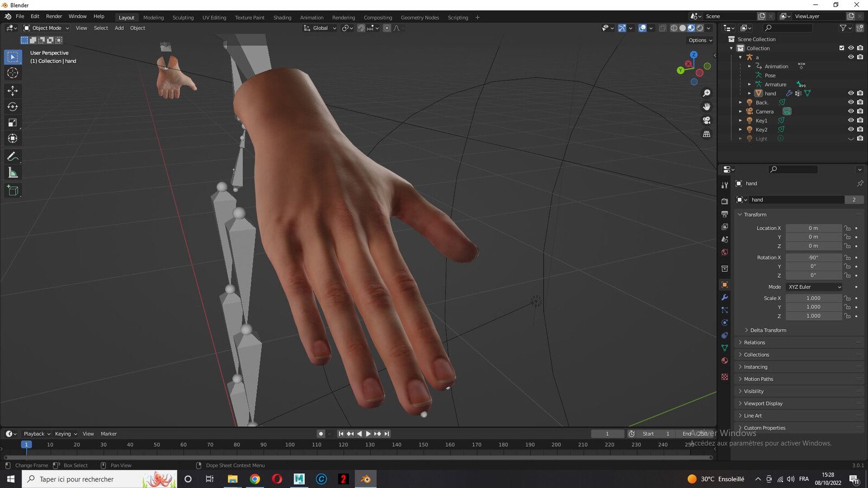The height and width of the screenshot is (488, 868).
Task: Toggle Scale X lock
Action: [x=847, y=298]
